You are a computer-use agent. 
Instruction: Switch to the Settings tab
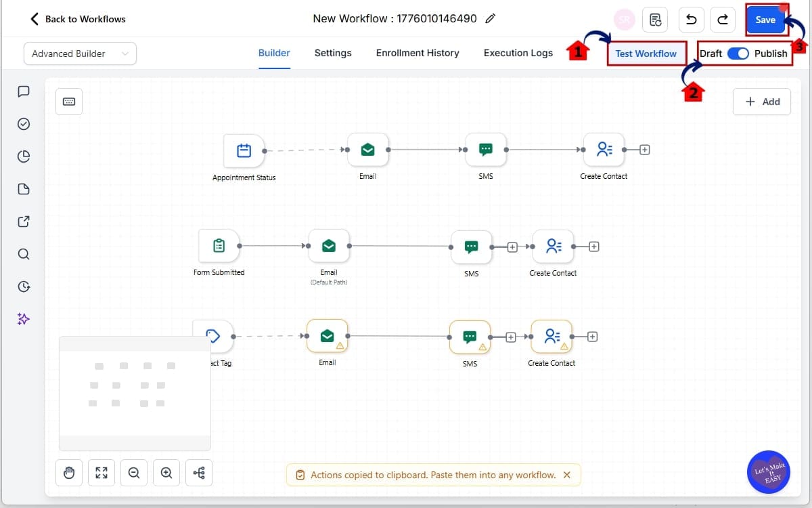tap(333, 53)
